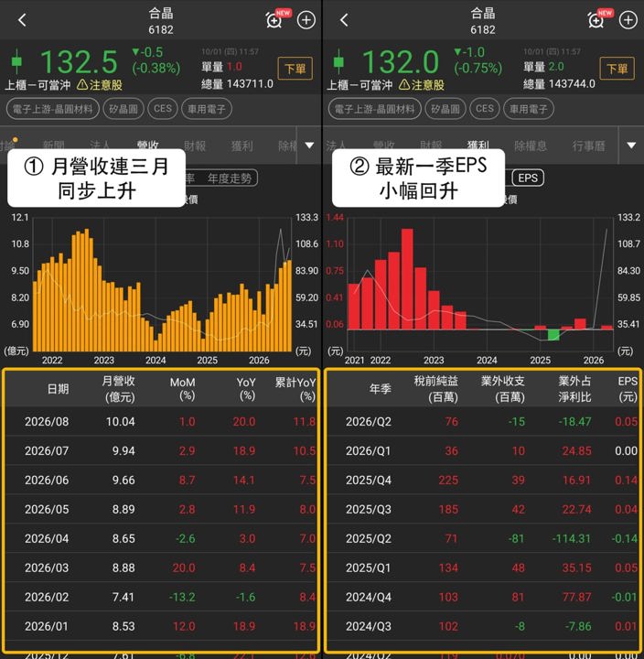
Task: Select 車用電子 tag in left panel
Action: pos(206,109)
